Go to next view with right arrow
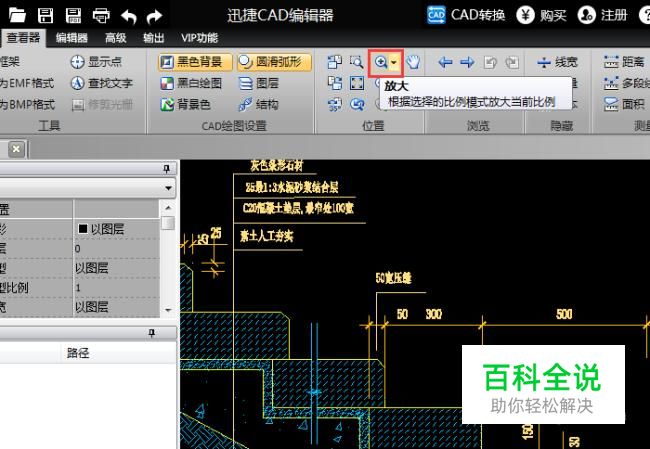The image size is (650, 449). [x=467, y=63]
